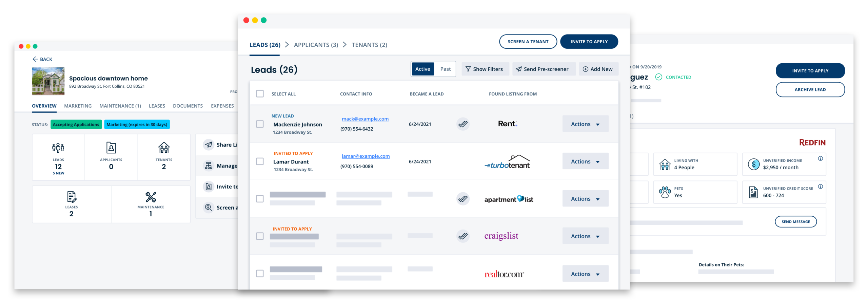This screenshot has width=868, height=304.
Task: Click the Living With family icon
Action: pyautogui.click(x=665, y=164)
